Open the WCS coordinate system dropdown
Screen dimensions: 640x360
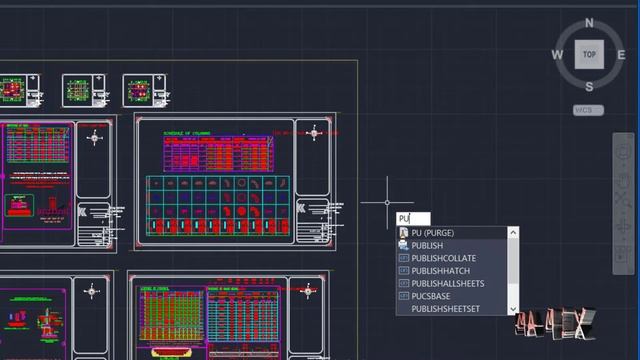588,110
